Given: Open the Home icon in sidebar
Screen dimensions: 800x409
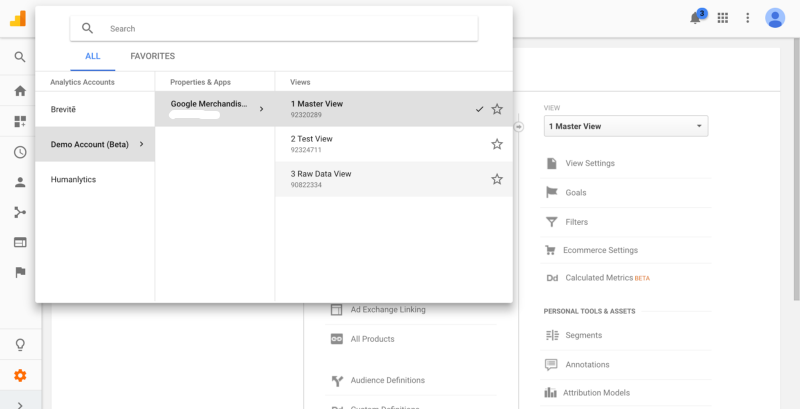Looking at the screenshot, I should (20, 91).
